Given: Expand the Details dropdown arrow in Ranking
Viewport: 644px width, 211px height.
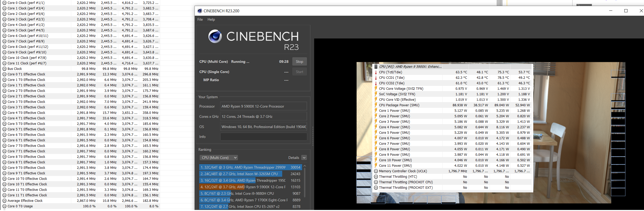Looking at the screenshot, I should tap(304, 158).
